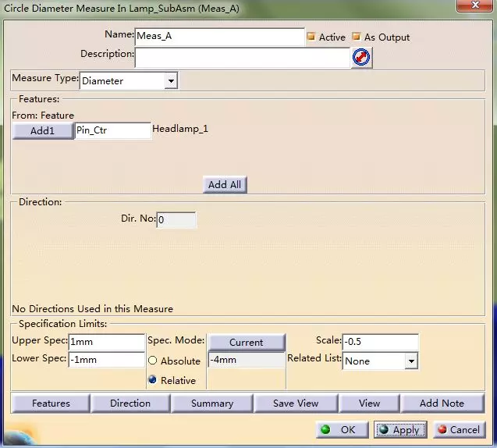This screenshot has width=497, height=448.
Task: Click into the Upper Spec input field
Action: 106,342
